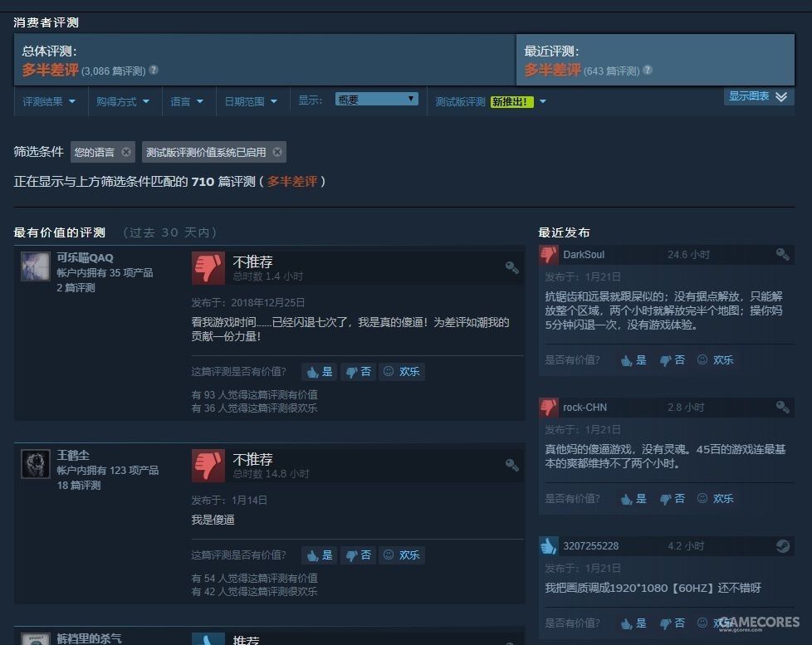Viewport: 812px width, 645px height.
Task: Click the help icon beside 3,086 篇评测
Action: (x=154, y=70)
